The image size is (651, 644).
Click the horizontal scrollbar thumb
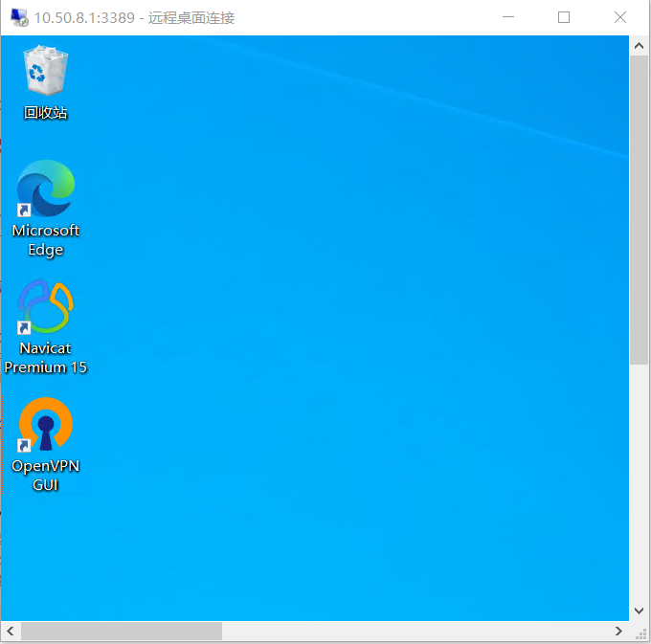click(x=122, y=632)
